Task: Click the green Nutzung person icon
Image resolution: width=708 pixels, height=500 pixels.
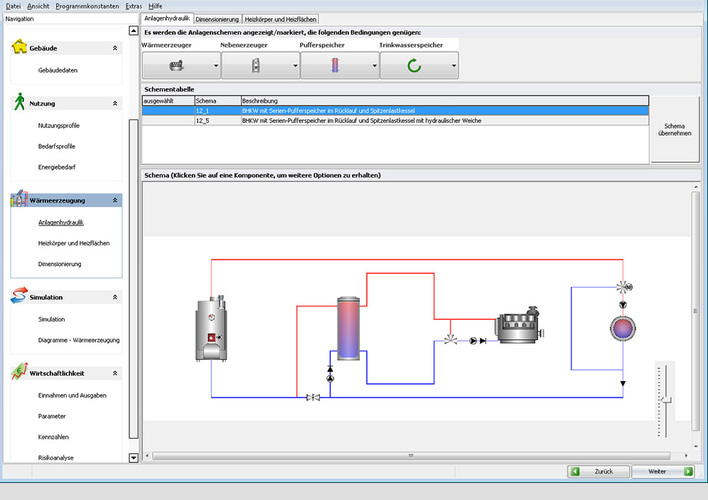Action: coord(20,102)
